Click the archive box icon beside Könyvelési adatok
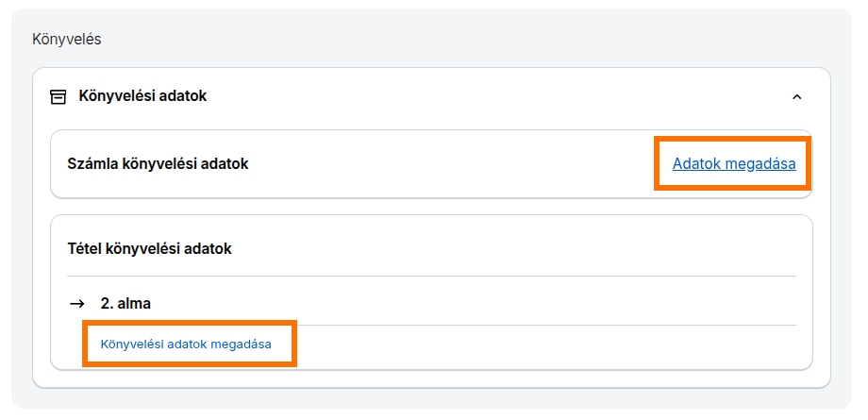Viewport: 868px width, 420px height. [58, 96]
